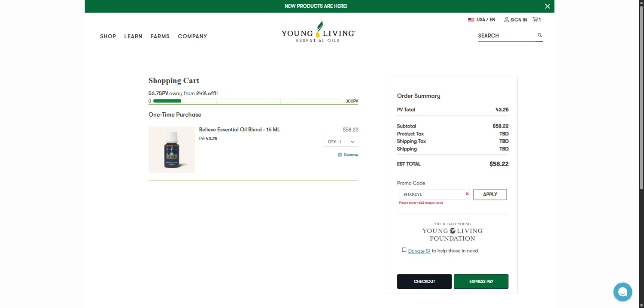Click the item price $58.22 in cart row
The width and height of the screenshot is (644, 308).
coord(350,130)
